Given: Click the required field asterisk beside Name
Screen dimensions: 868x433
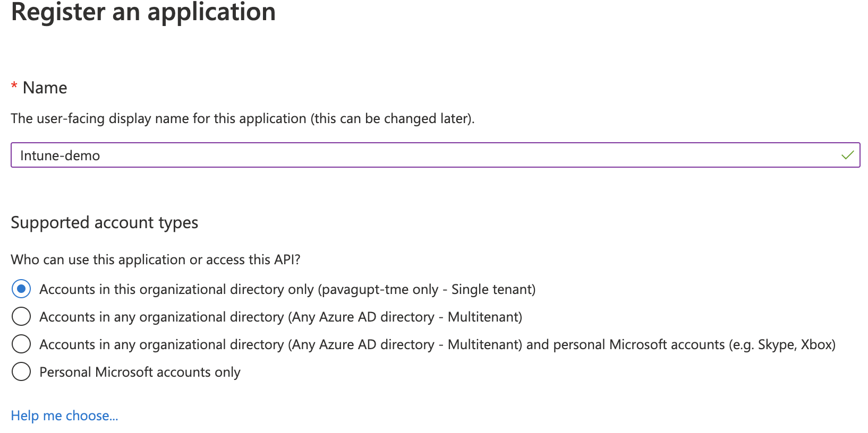Looking at the screenshot, I should (x=14, y=86).
